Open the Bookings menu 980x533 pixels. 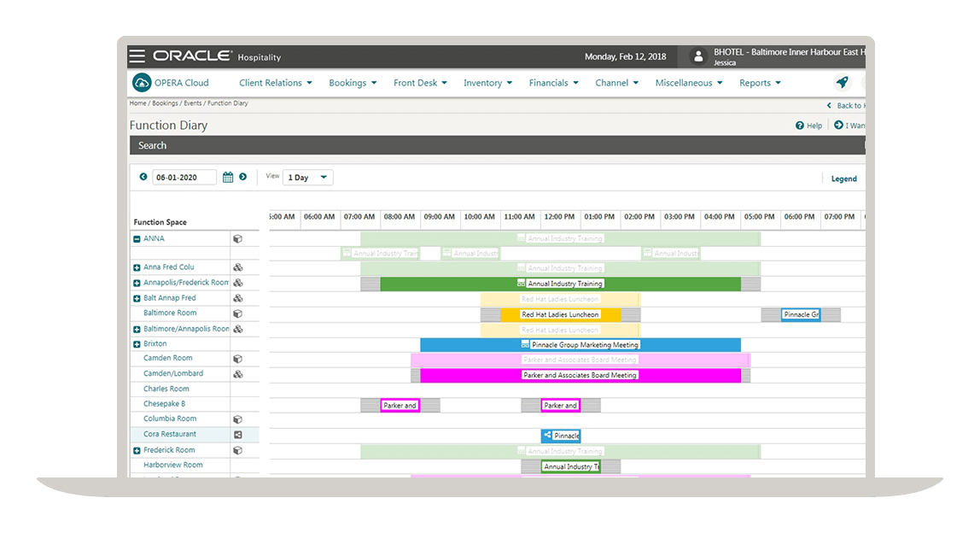(353, 83)
